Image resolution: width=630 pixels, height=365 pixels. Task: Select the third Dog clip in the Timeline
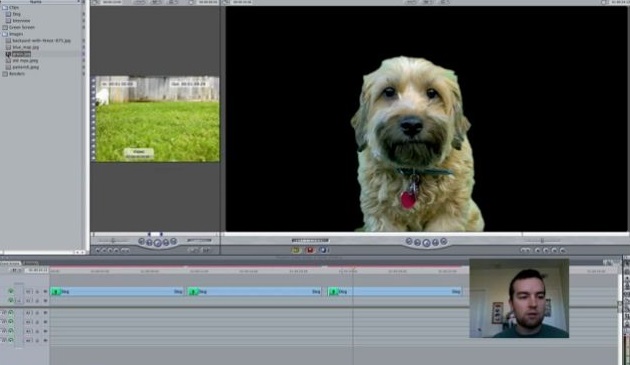[x=395, y=292]
